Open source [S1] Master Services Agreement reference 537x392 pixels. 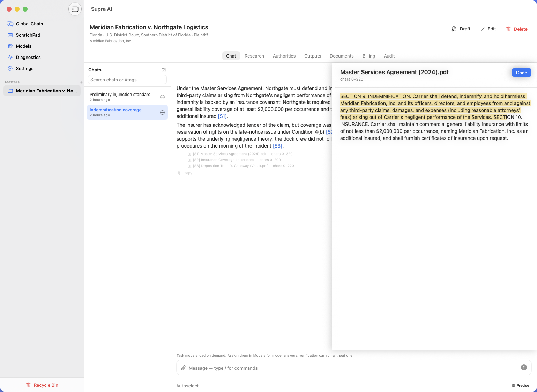(x=240, y=154)
